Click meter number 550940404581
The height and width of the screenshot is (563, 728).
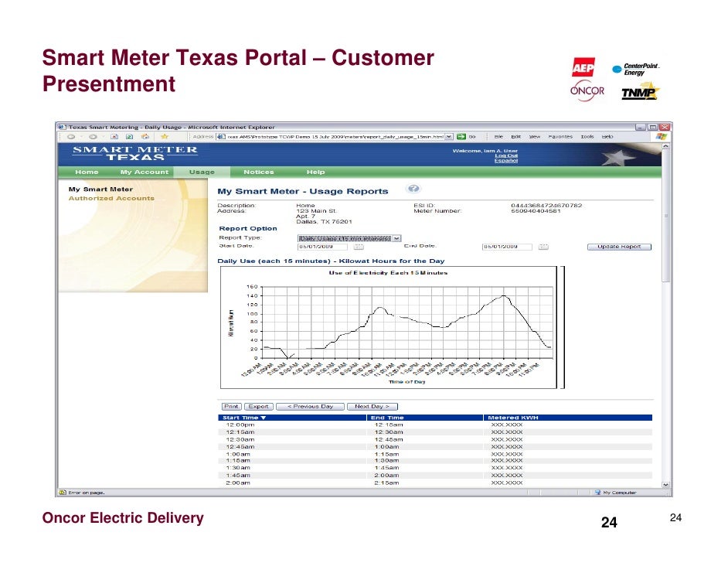[536, 211]
